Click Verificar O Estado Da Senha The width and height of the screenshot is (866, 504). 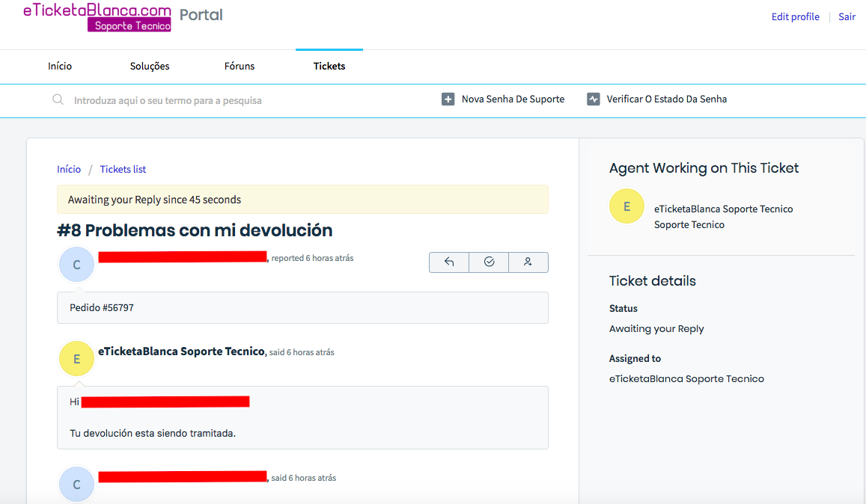click(x=667, y=99)
